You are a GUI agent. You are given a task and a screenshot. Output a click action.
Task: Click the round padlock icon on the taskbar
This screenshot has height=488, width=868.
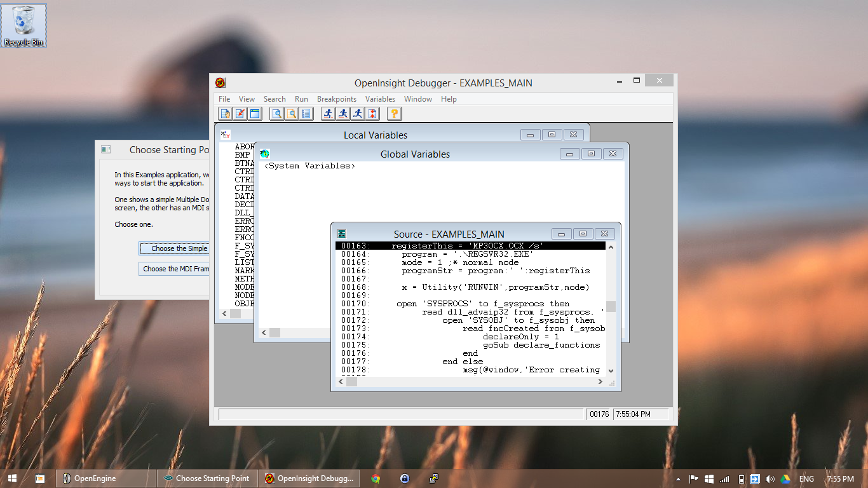[x=404, y=478]
